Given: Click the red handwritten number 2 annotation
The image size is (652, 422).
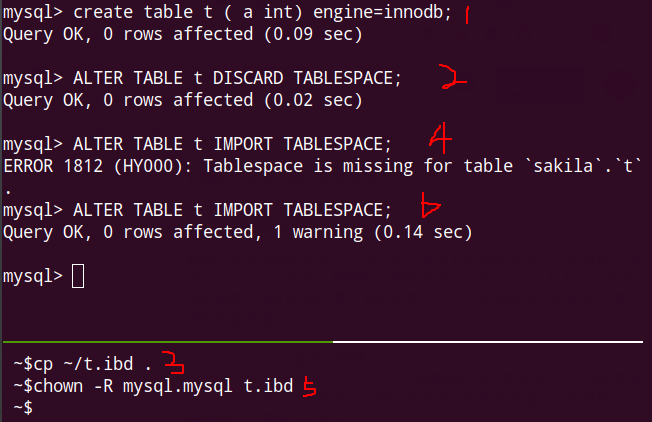Looking at the screenshot, I should (x=454, y=78).
